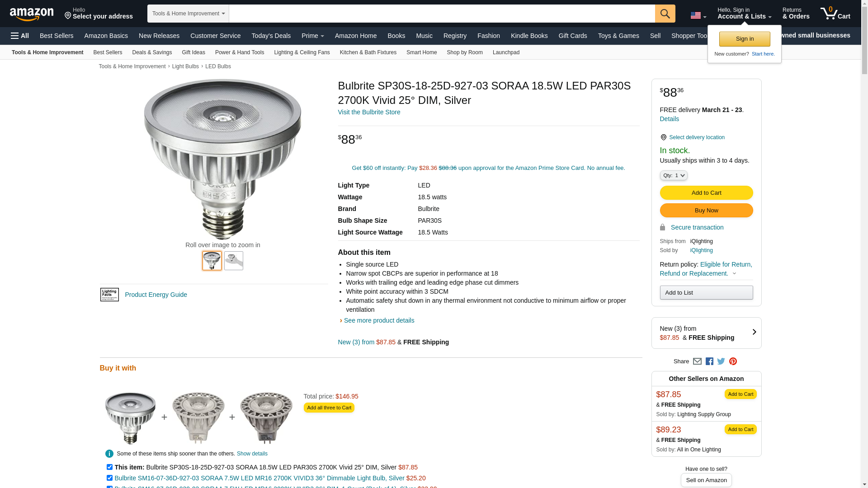Share via email envelope icon
This screenshot has height=488, width=868.
point(697,361)
